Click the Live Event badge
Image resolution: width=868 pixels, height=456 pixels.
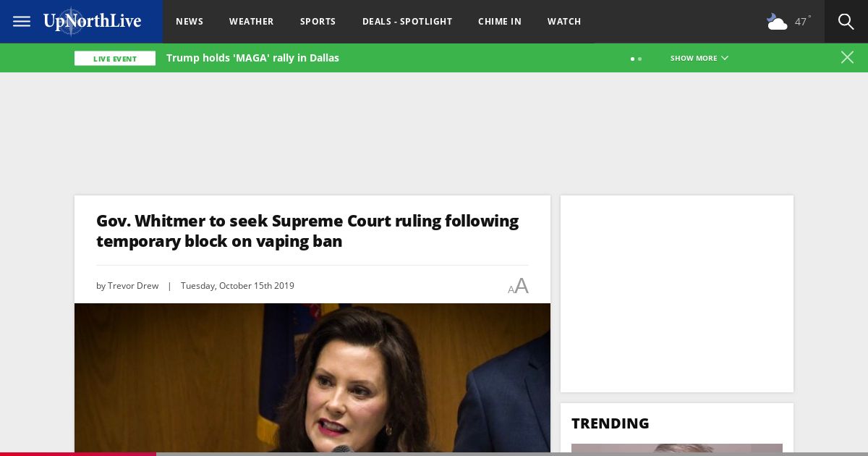click(x=115, y=59)
